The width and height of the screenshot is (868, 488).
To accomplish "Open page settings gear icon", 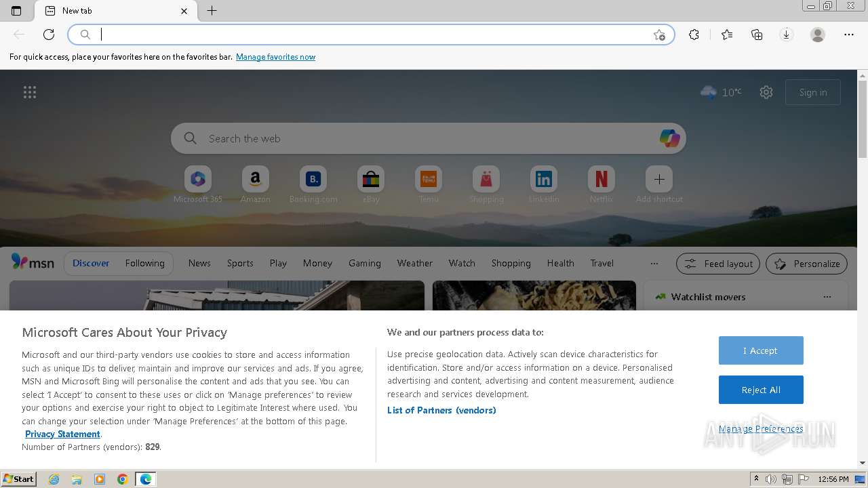I will (766, 92).
